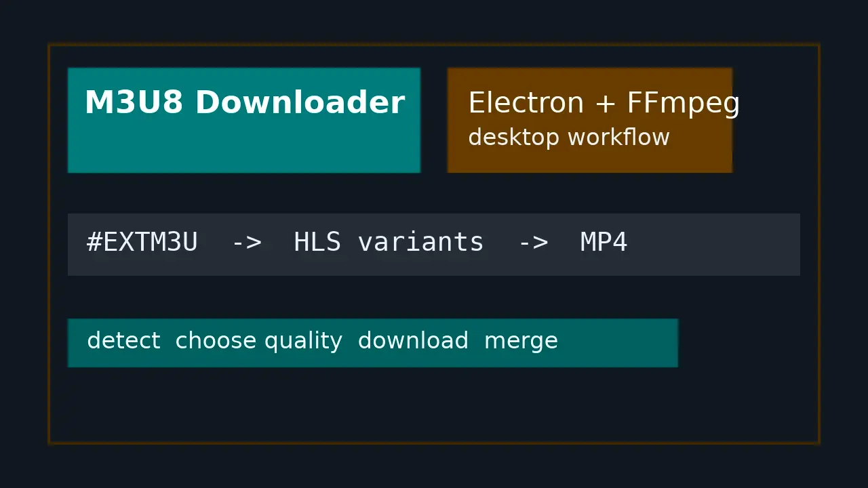Click the "MP4" text
This screenshot has height=488, width=868.
tap(604, 242)
